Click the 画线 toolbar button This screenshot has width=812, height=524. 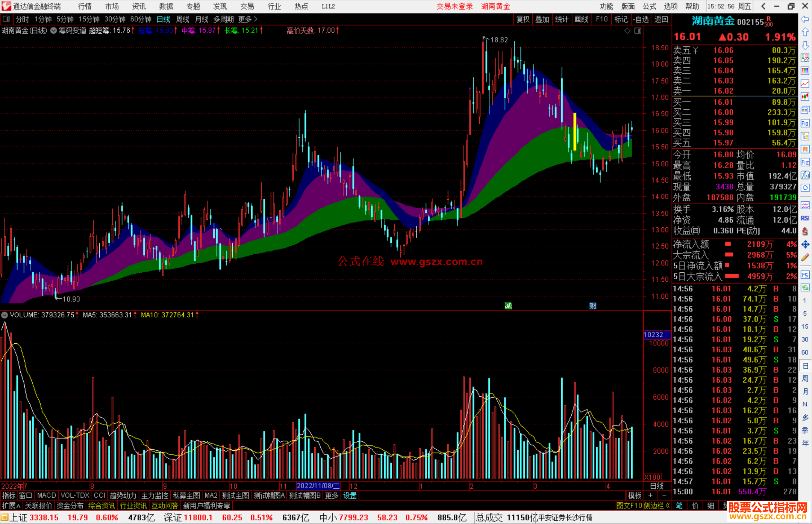pos(581,19)
